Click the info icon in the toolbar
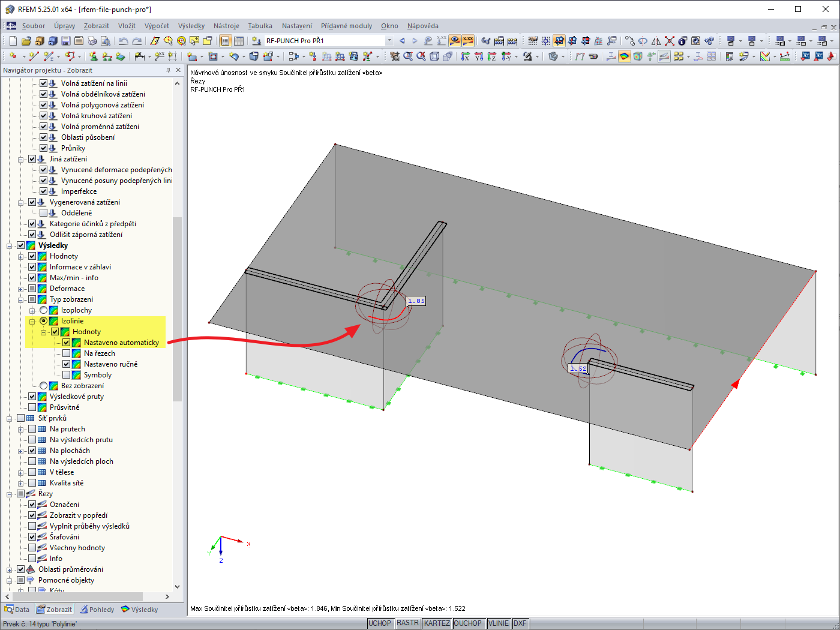This screenshot has height=630, width=840. [682, 41]
